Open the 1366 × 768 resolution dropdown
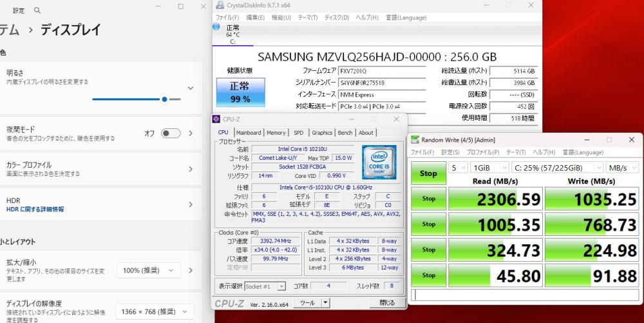 pyautogui.click(x=154, y=312)
